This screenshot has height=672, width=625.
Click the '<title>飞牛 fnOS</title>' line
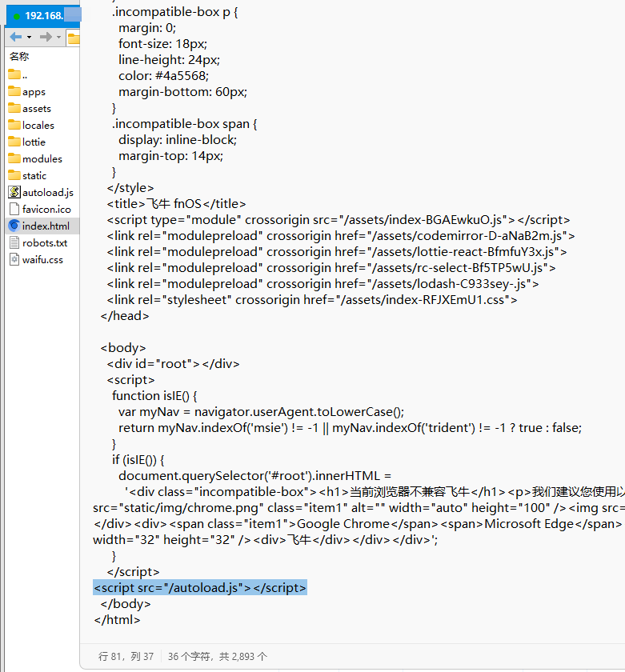coord(176,203)
